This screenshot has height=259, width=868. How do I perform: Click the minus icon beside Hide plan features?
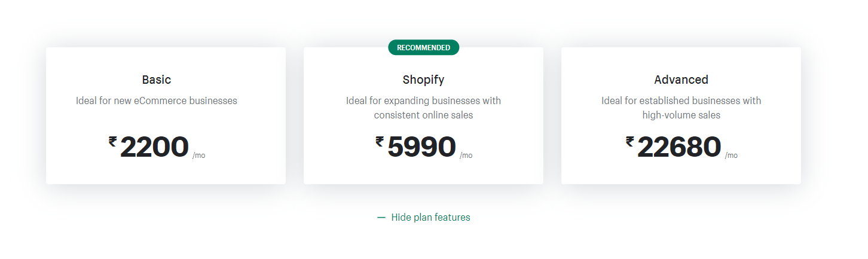[381, 218]
